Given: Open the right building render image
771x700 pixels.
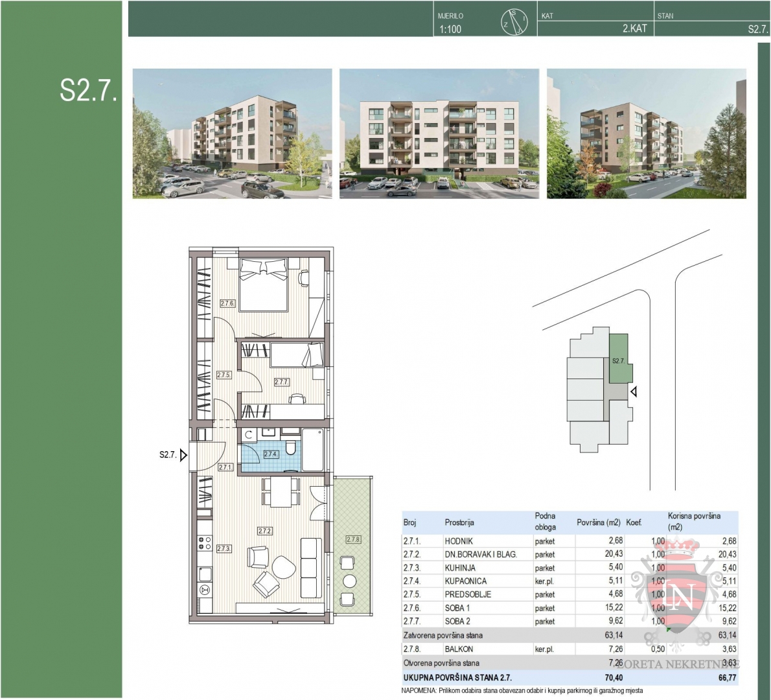Looking at the screenshot, I should pos(646,134).
